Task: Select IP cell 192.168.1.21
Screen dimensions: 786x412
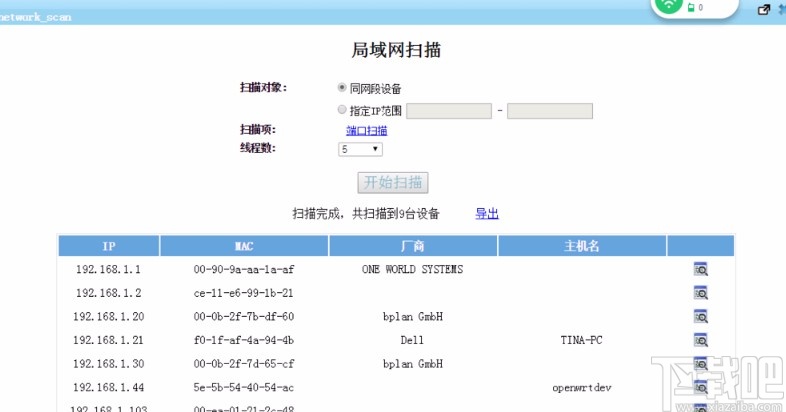Action: pyautogui.click(x=108, y=340)
